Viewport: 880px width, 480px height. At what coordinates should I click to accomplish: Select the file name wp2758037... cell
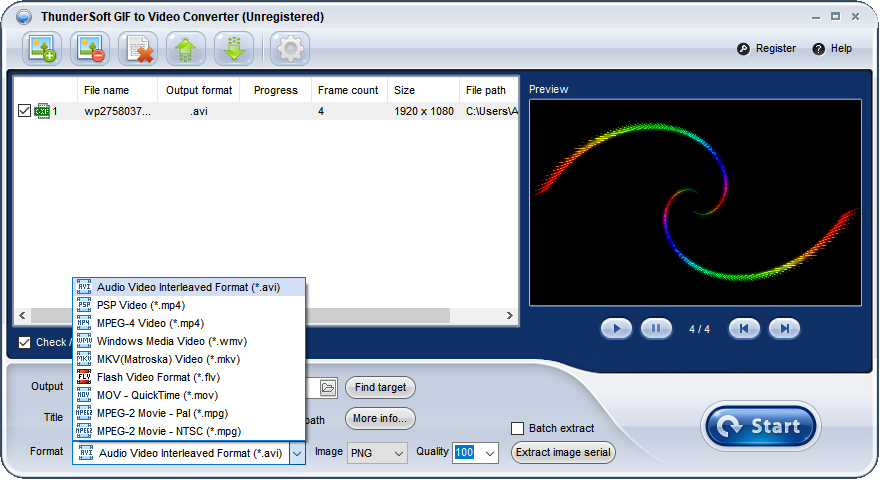click(x=117, y=111)
